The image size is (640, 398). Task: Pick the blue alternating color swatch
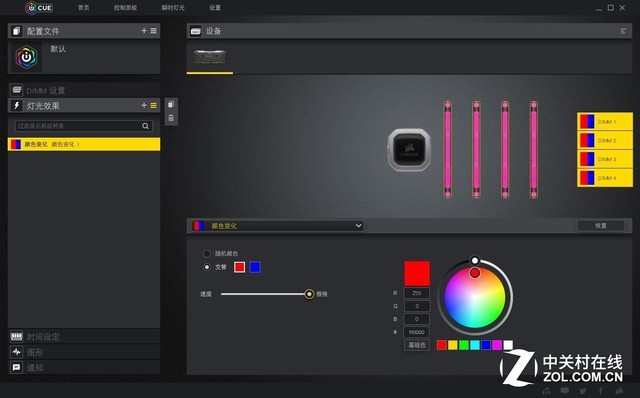coord(255,267)
